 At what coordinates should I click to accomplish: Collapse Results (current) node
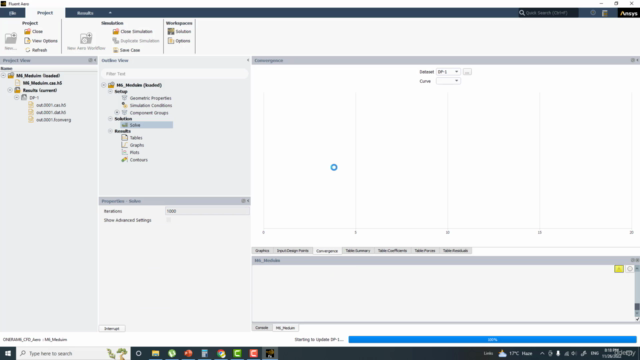10,90
